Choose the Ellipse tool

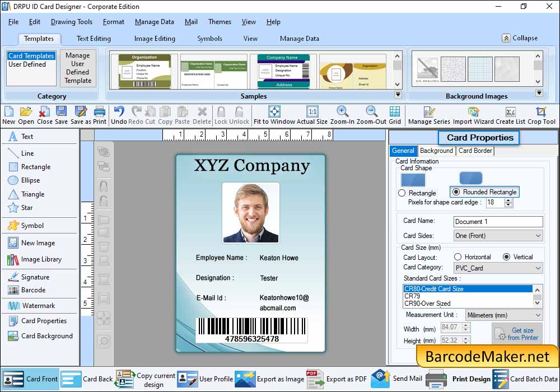tap(24, 180)
